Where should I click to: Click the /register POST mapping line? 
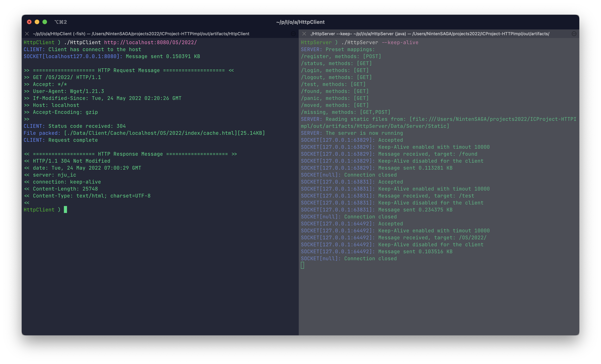pos(341,56)
